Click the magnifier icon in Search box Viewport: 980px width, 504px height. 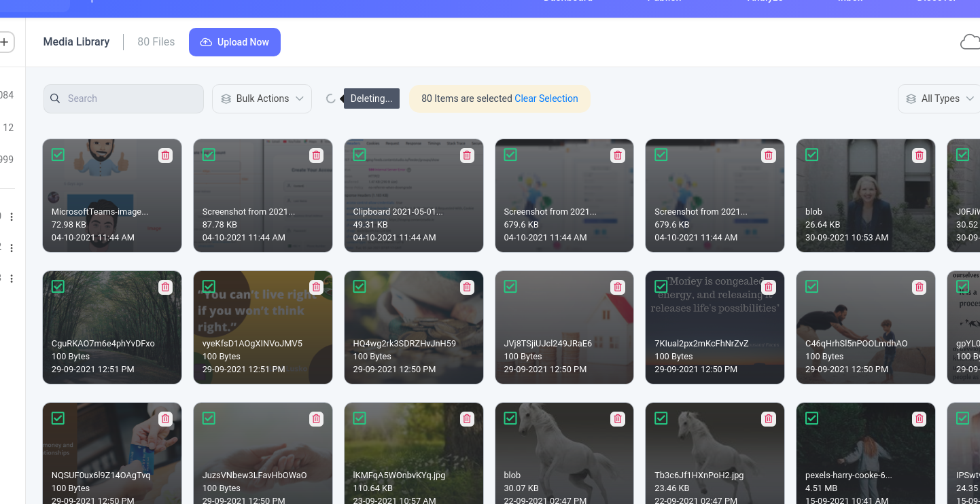56,98
